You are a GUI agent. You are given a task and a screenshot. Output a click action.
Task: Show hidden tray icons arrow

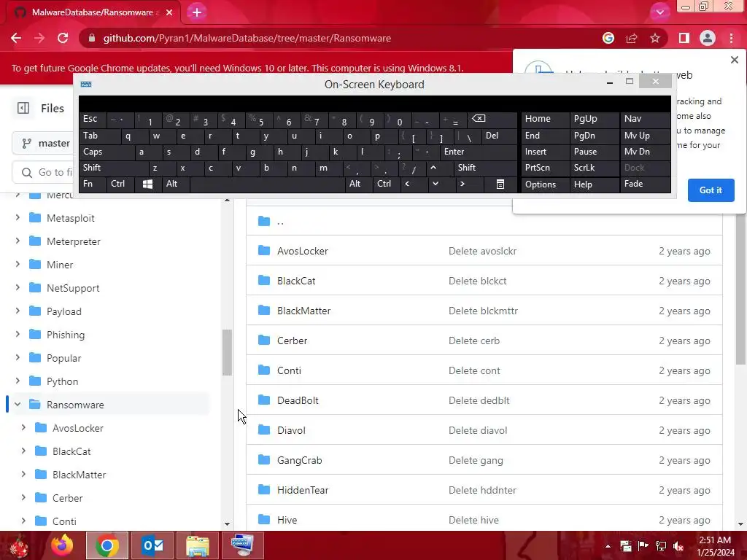click(x=608, y=546)
